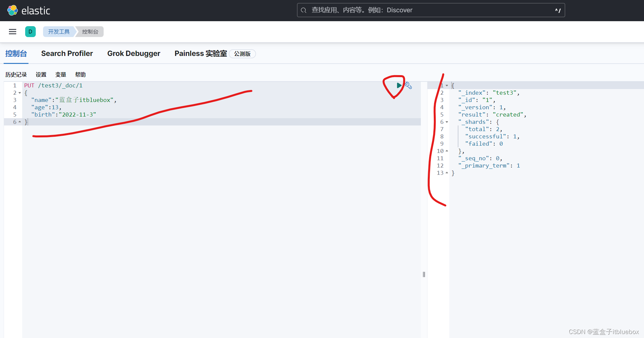Select the 控制台 tab
Image resolution: width=644 pixels, height=338 pixels.
[x=16, y=53]
